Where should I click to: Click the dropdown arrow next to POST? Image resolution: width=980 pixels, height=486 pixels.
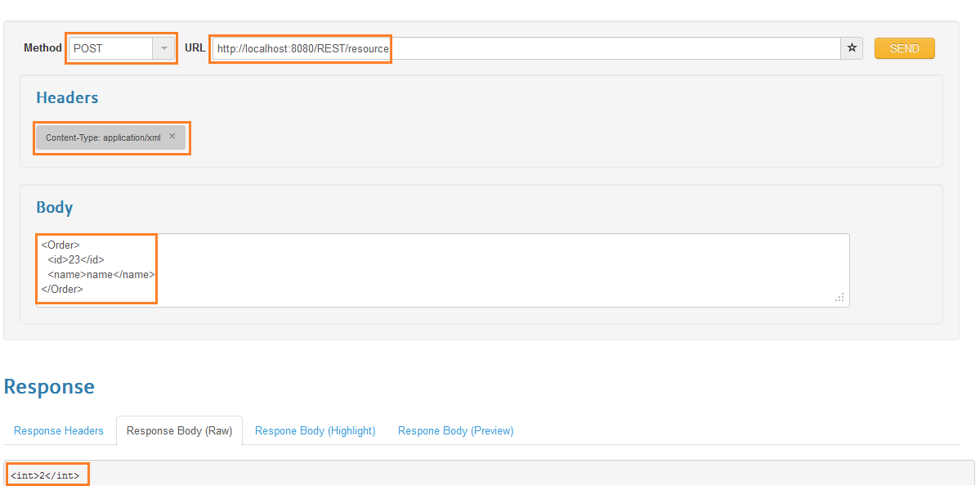tap(164, 48)
